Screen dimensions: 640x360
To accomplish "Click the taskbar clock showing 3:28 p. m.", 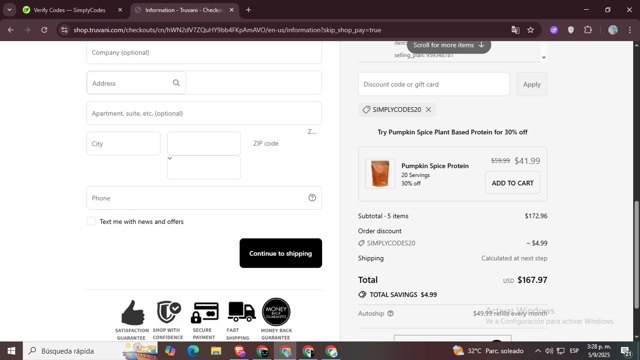I will [599, 351].
